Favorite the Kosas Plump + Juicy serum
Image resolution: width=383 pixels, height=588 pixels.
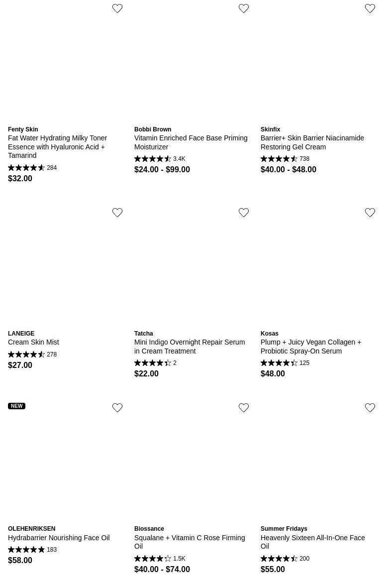pos(370,213)
